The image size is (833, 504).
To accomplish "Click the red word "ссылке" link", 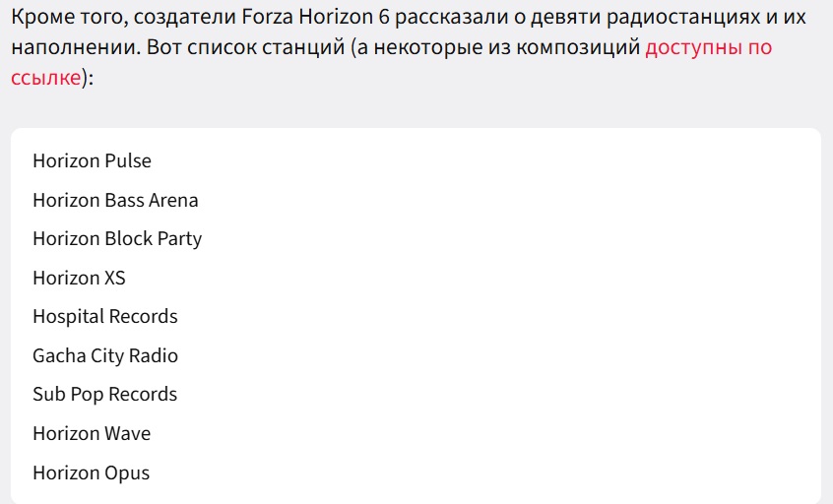I will tap(45, 78).
